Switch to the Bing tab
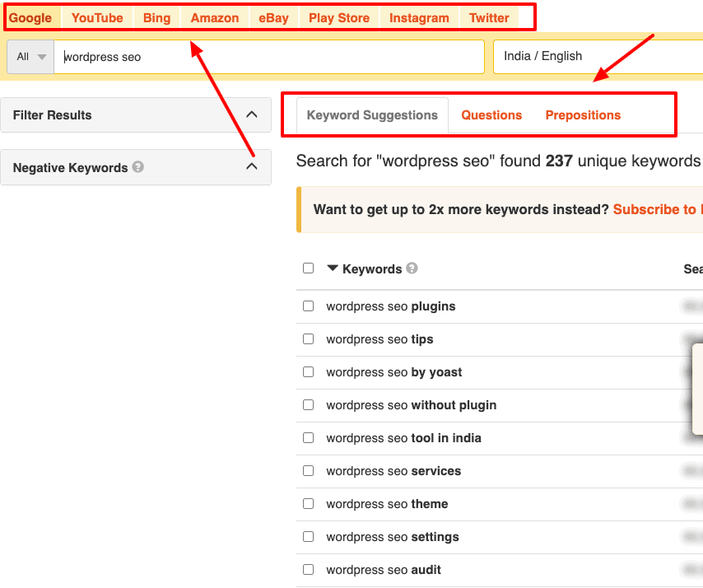703x588 pixels. point(157,18)
